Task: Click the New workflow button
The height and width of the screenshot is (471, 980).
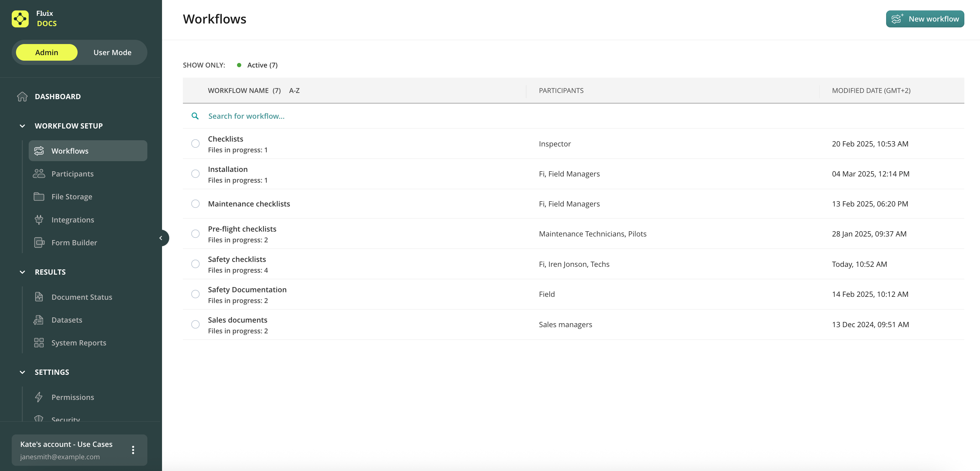Action: [925, 19]
